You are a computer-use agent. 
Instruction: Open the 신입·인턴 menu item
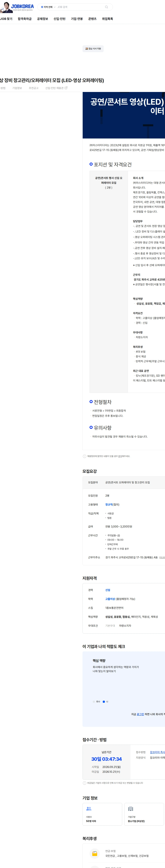click(x=59, y=19)
